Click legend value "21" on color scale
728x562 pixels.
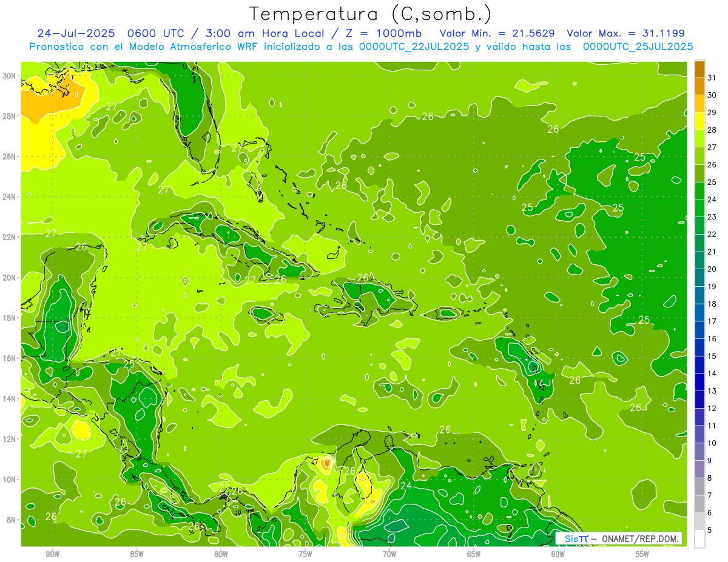click(712, 252)
